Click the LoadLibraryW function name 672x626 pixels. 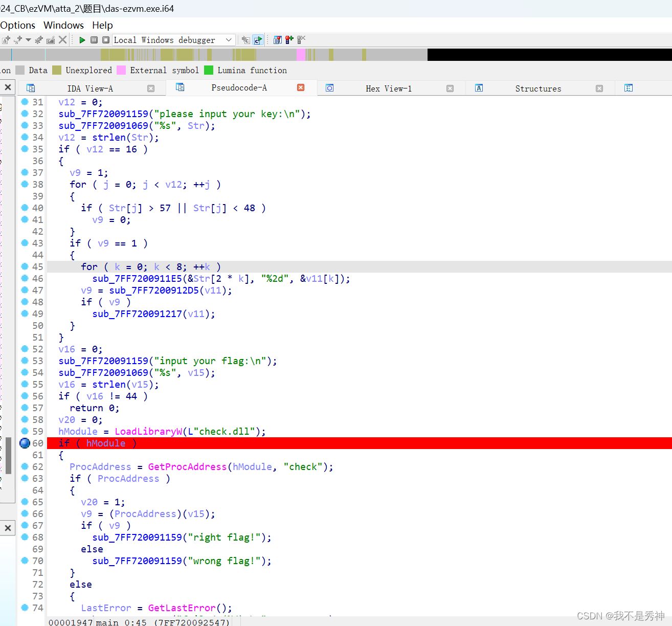(148, 432)
